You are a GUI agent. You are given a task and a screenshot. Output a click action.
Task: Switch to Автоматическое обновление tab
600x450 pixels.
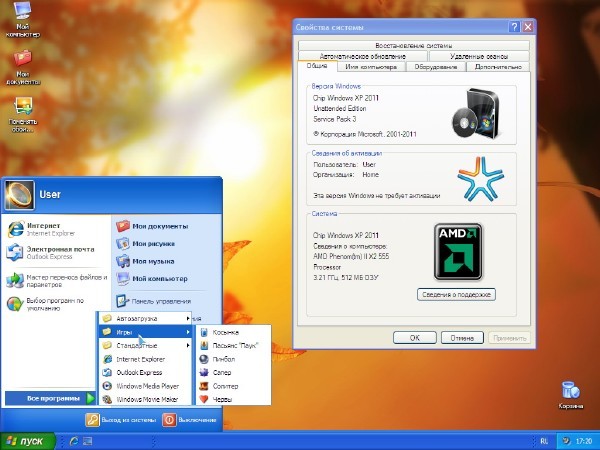[x=362, y=56]
